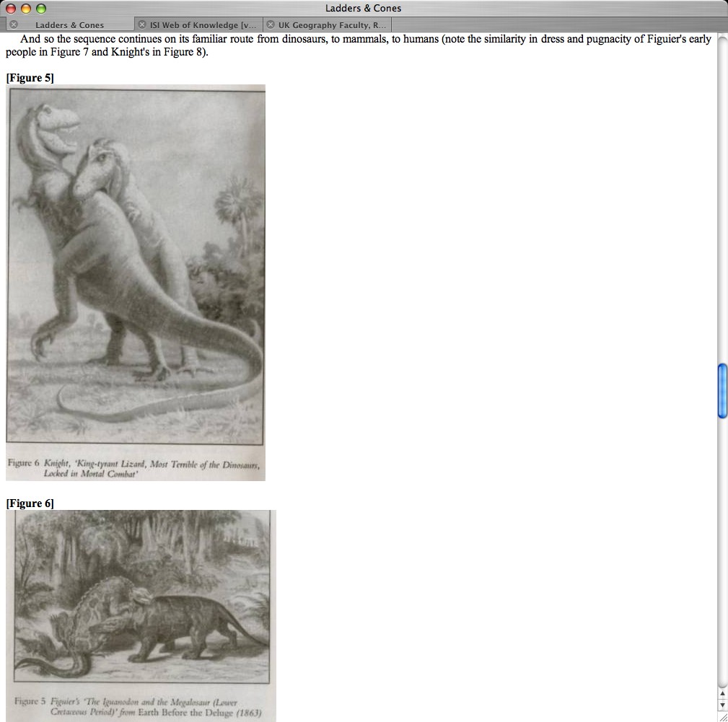Click the [Figure 6] heading text
Screen dimensions: 728x722
pos(30,503)
